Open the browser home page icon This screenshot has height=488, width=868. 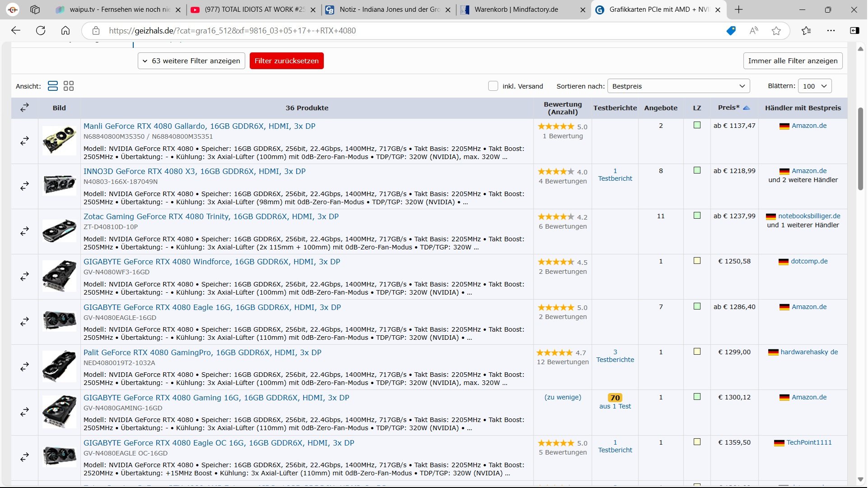(65, 31)
